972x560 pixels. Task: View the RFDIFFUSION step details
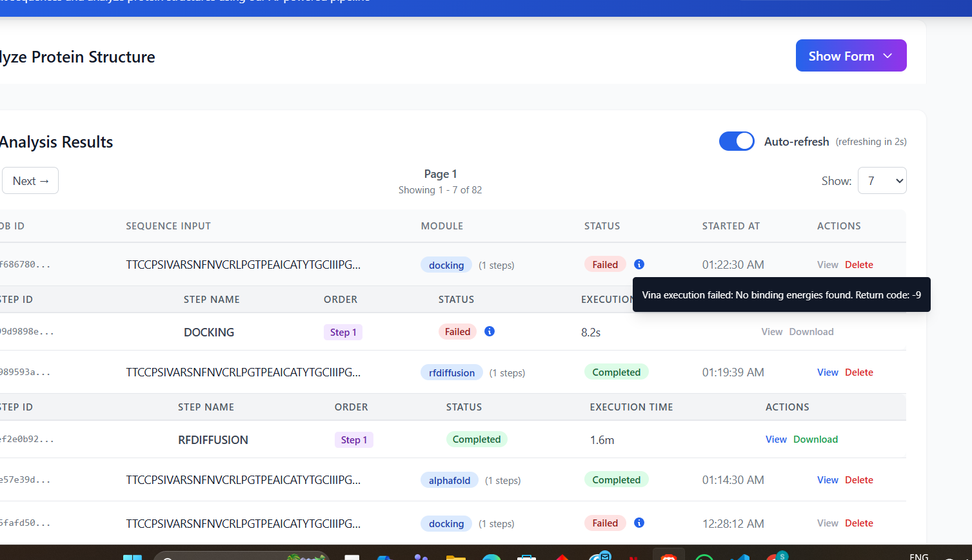[776, 439]
